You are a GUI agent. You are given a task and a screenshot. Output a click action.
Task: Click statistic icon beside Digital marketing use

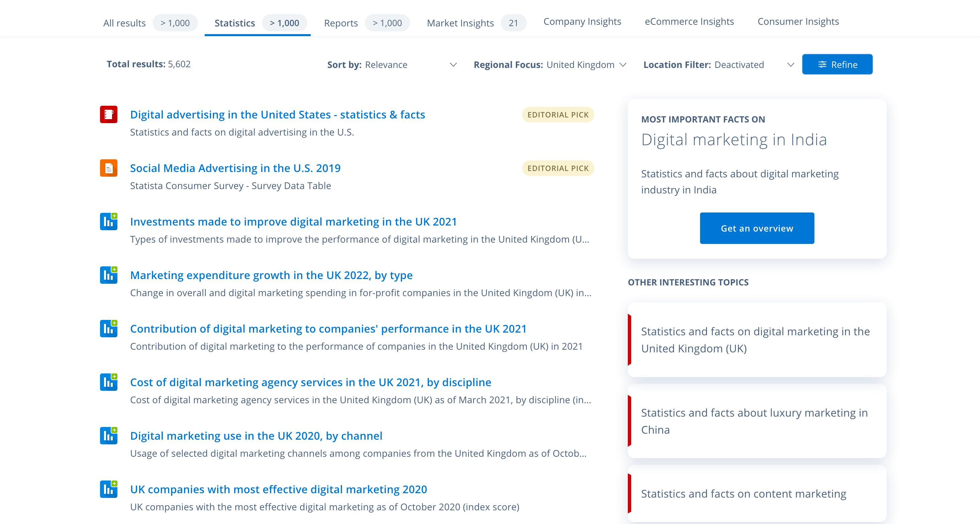(108, 436)
